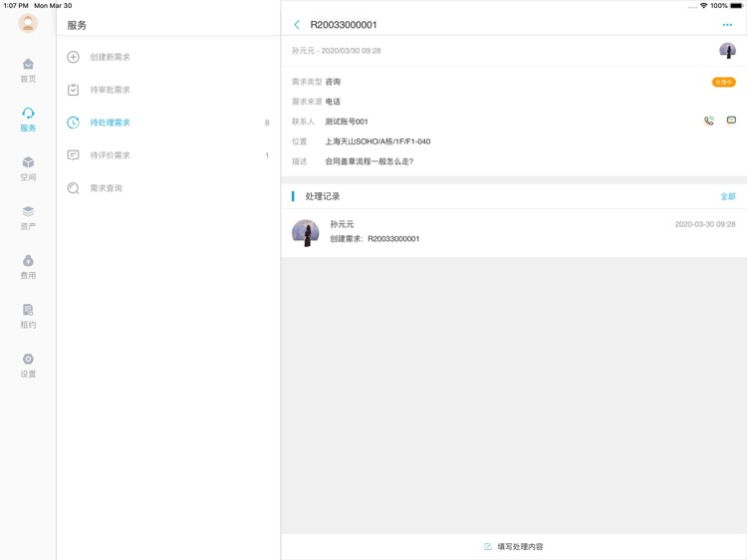
Task: Click the contact name 测试账号001
Action: pos(347,122)
